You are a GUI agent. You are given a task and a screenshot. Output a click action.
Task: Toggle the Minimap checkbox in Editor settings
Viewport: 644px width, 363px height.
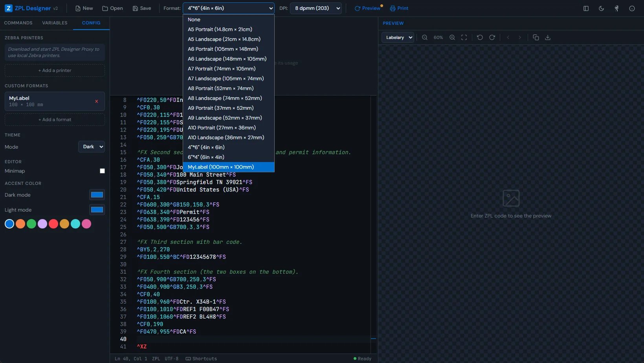pyautogui.click(x=102, y=171)
